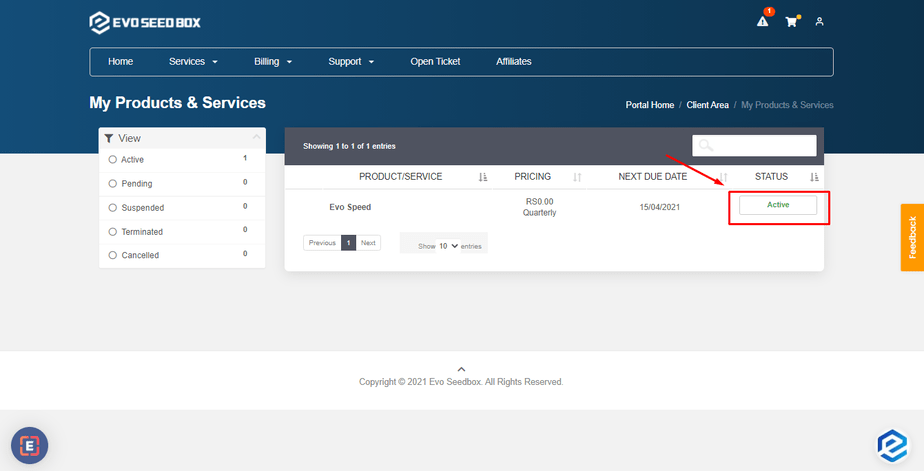Select the Terminated filter radio button

[113, 232]
